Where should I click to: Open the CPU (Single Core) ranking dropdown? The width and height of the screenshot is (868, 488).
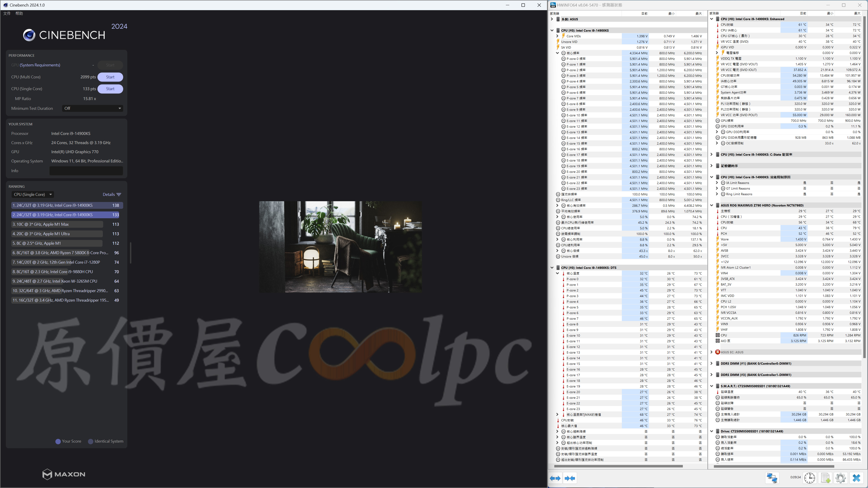(x=33, y=194)
